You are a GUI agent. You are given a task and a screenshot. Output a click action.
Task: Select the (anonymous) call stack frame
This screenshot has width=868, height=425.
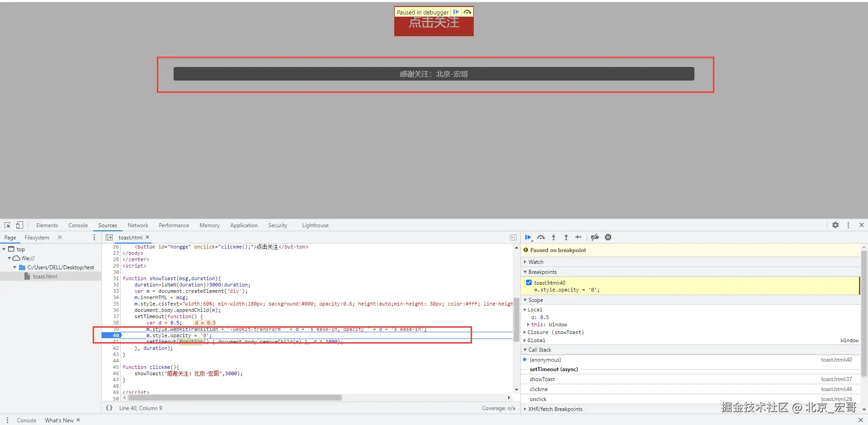(545, 360)
